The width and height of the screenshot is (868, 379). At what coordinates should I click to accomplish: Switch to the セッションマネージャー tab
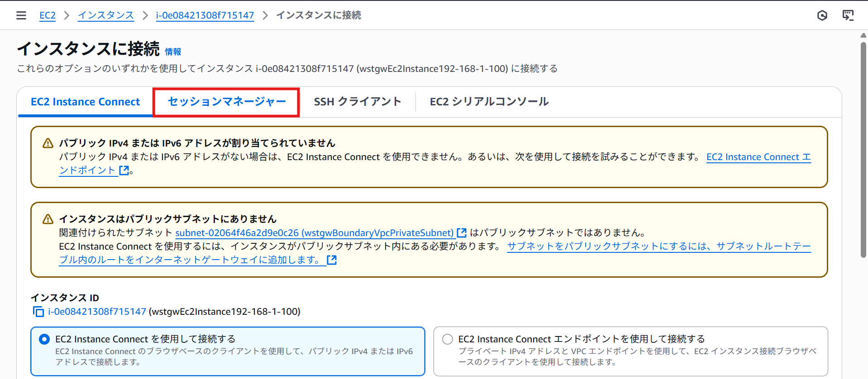(227, 102)
